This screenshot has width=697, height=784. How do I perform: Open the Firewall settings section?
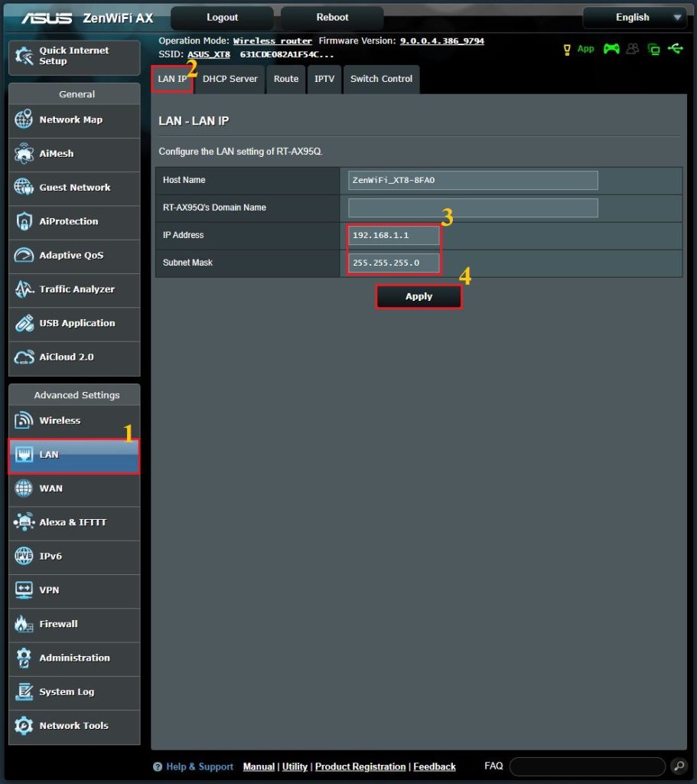(73, 625)
